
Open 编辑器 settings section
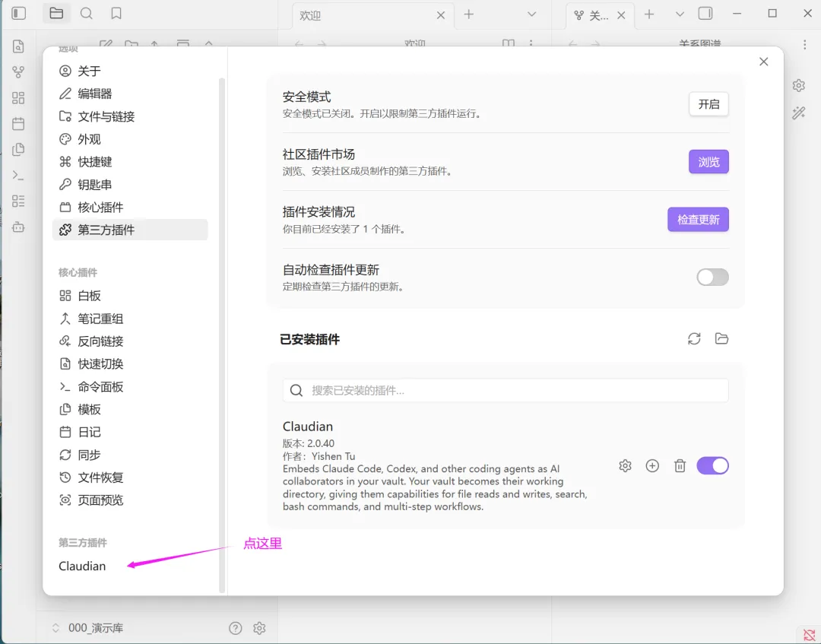(131, 94)
